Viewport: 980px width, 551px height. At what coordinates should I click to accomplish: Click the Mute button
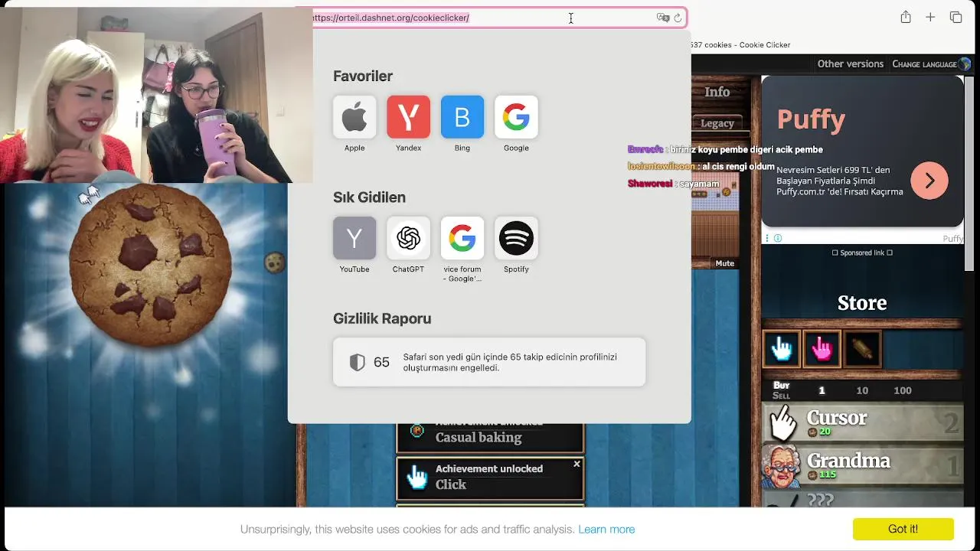click(724, 263)
